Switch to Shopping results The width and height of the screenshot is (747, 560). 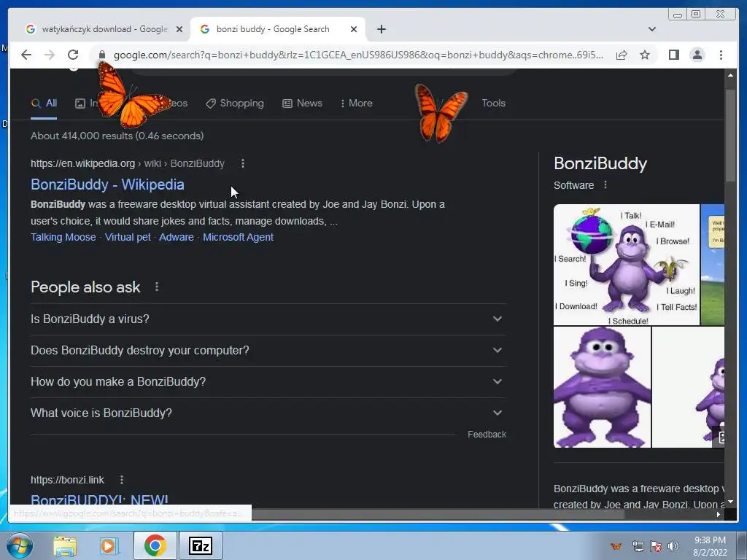pos(234,103)
